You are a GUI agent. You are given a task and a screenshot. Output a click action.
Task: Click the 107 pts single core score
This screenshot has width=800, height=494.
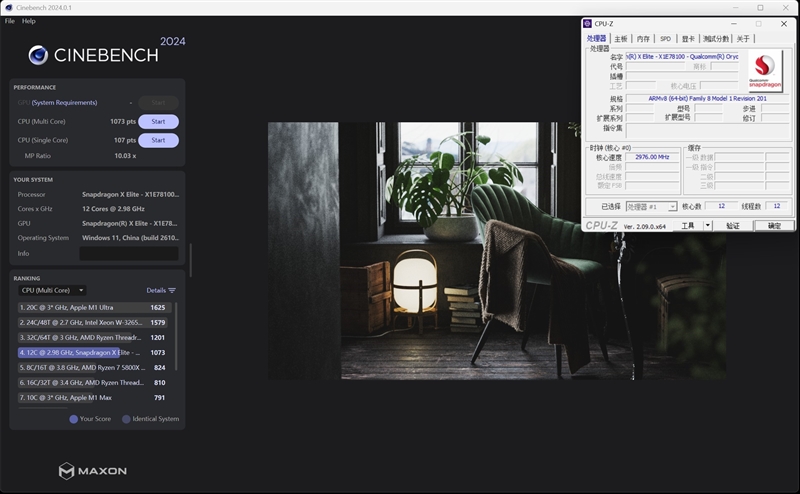point(125,140)
